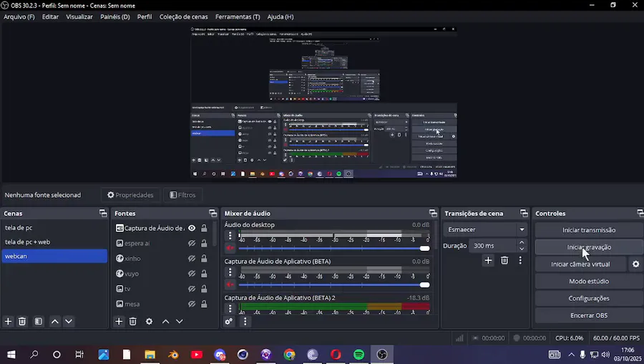Open the Painéis (D) menu
The height and width of the screenshot is (364, 644).
[115, 17]
